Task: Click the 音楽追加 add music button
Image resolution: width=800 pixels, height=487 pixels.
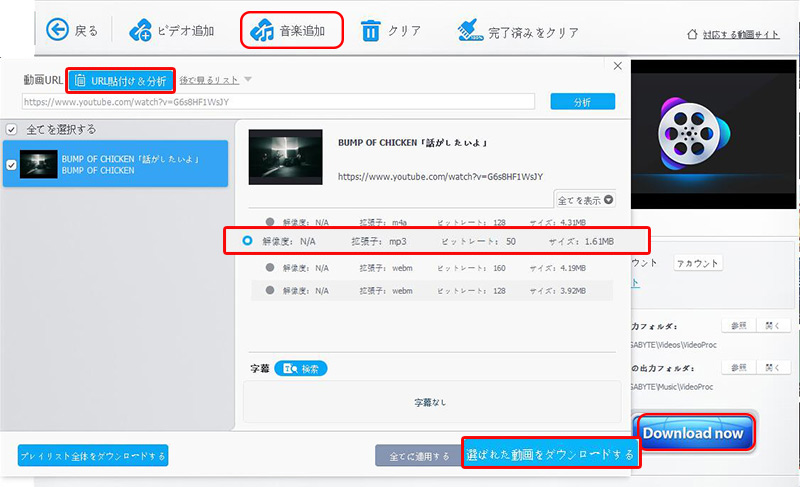Action: tap(291, 31)
